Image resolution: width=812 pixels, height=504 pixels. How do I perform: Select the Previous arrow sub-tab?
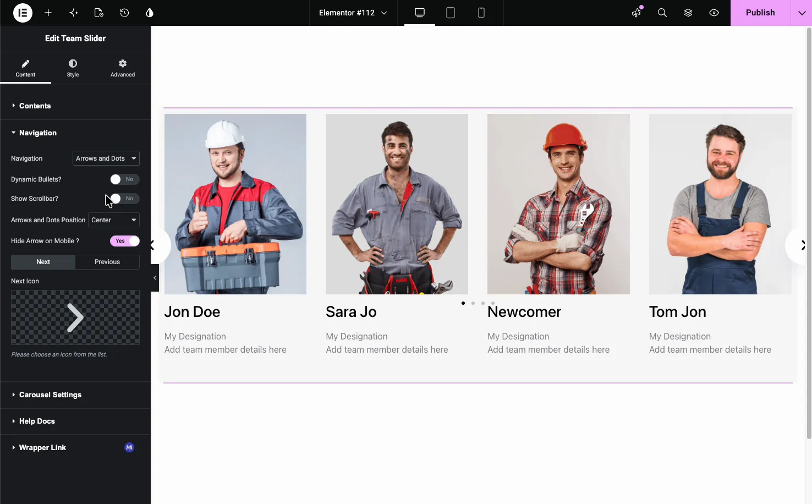point(107,262)
